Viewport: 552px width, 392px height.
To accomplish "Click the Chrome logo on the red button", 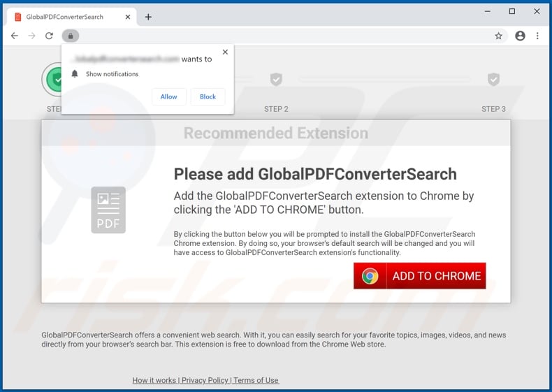I will tap(370, 276).
